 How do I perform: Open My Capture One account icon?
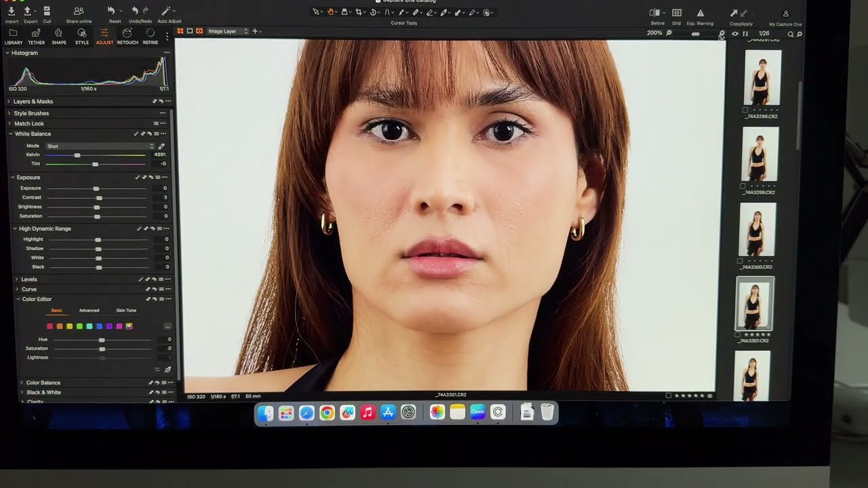(786, 14)
